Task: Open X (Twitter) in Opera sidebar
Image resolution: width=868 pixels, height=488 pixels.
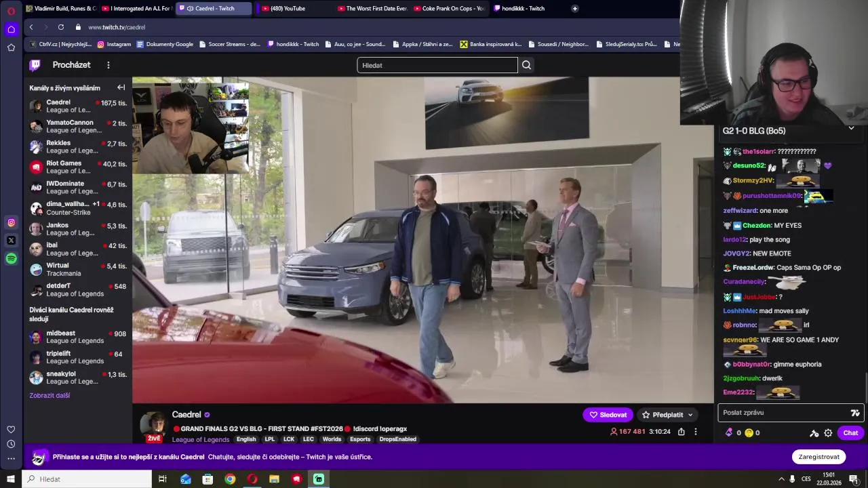Action: (x=11, y=241)
